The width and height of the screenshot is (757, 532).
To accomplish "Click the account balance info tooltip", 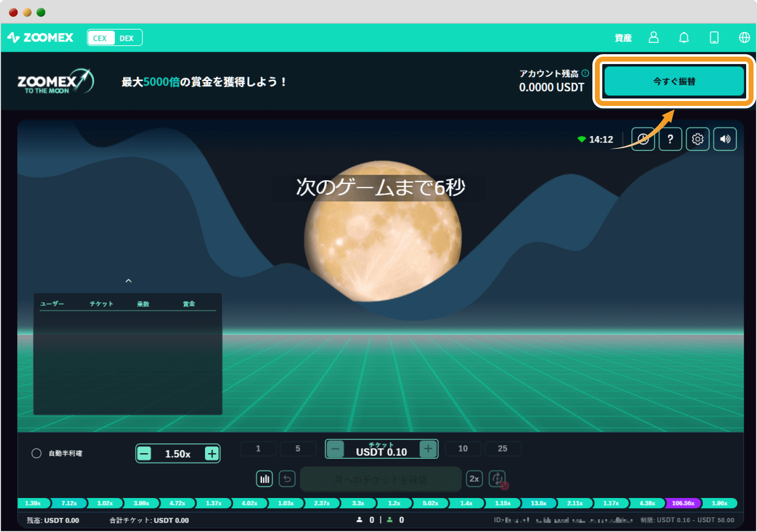I will [x=585, y=73].
